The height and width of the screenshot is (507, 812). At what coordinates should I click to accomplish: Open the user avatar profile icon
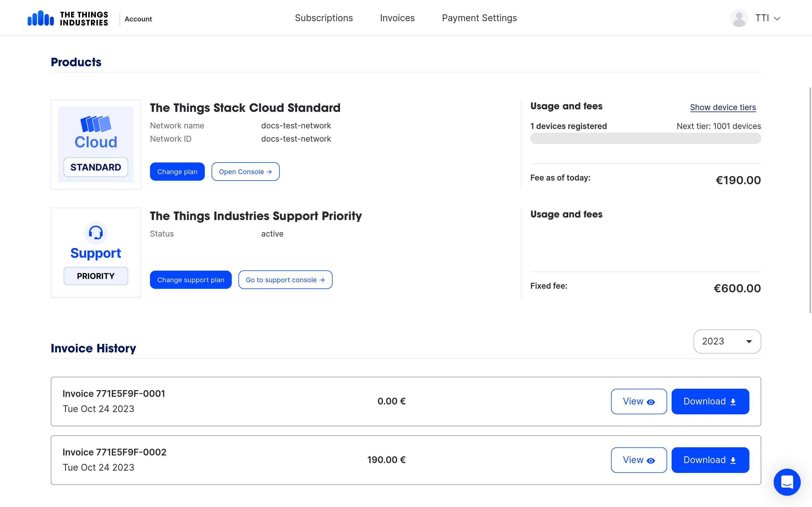click(x=739, y=18)
